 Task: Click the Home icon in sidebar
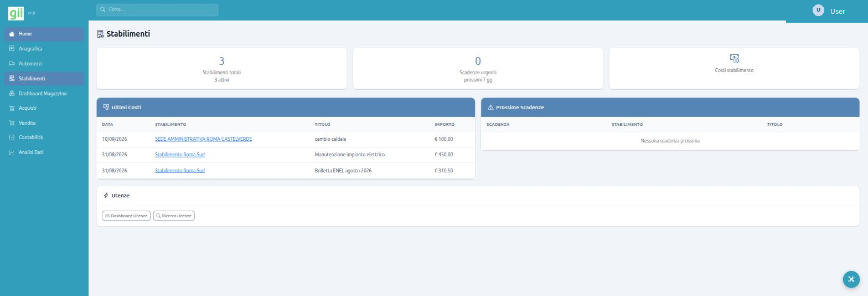point(12,34)
